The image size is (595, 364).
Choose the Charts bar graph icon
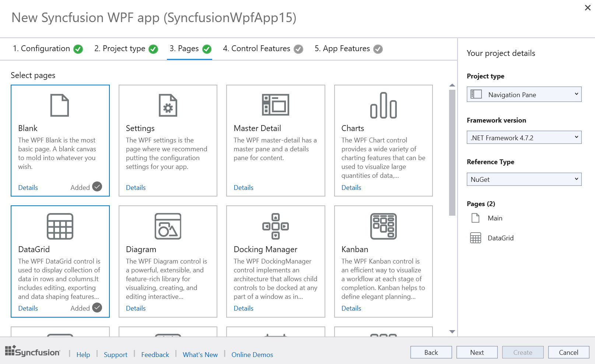tap(383, 105)
